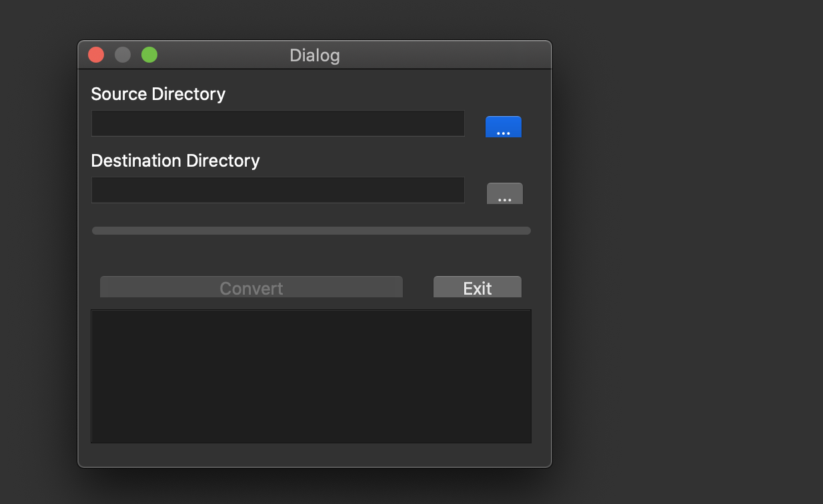Open the Destination Directory browse dialog
Viewport: 823px width, 504px height.
(x=504, y=193)
